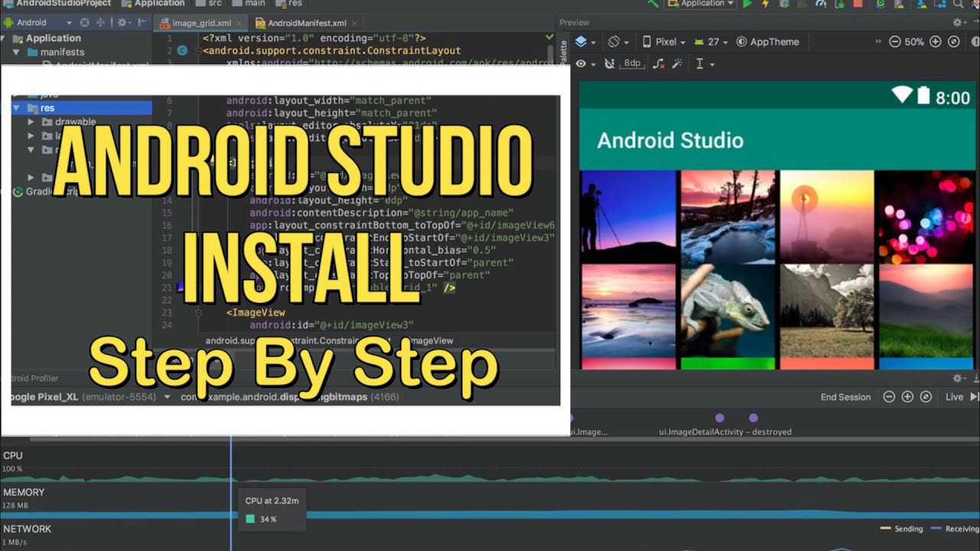The image size is (980, 551).
Task: Reset the profiler timeline zoom
Action: (x=926, y=396)
